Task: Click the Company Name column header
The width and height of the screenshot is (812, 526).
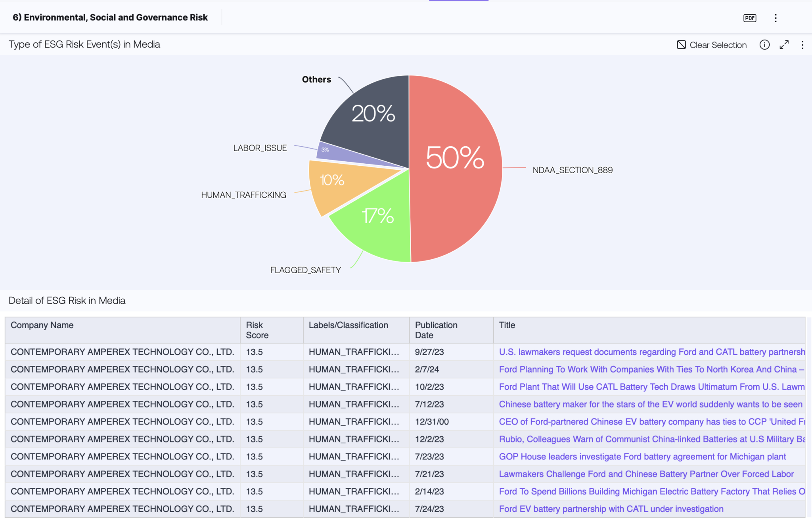Action: tap(42, 325)
